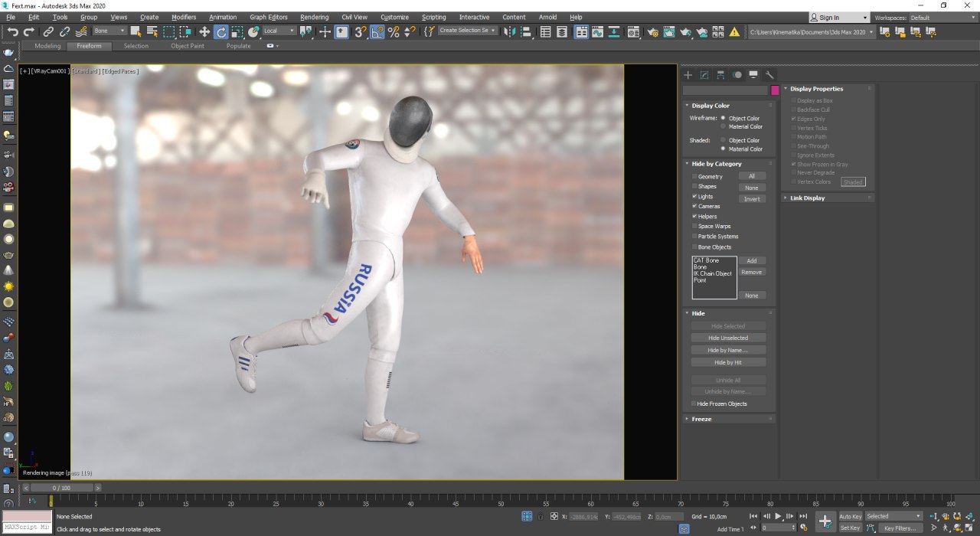
Task: Click the large Set Keys plus button
Action: click(825, 521)
